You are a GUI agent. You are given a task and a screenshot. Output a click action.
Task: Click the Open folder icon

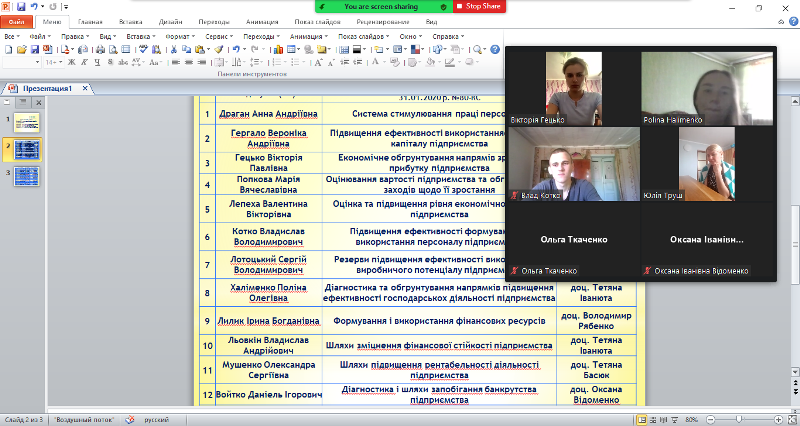(21, 49)
